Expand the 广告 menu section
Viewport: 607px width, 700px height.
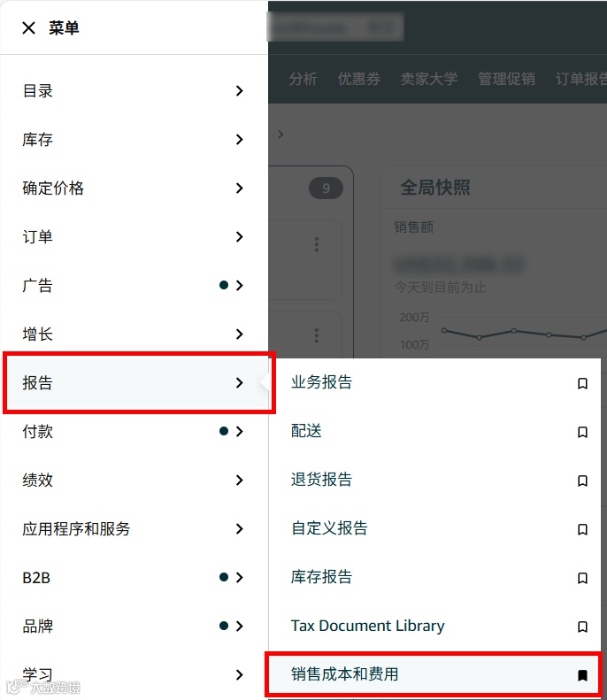(x=134, y=285)
